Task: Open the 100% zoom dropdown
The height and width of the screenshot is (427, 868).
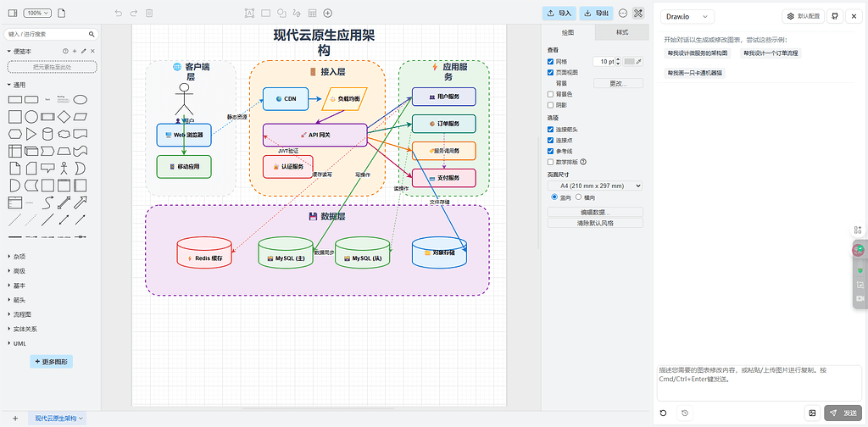Action: tap(38, 13)
